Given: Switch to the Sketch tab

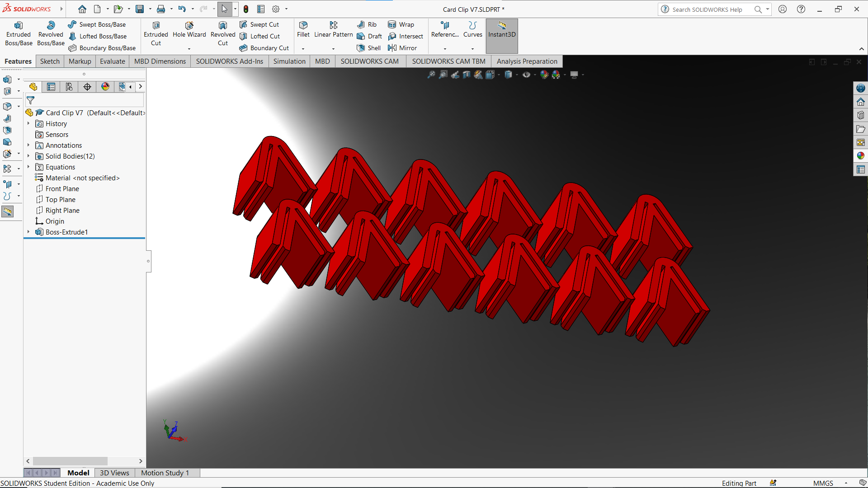Looking at the screenshot, I should click(49, 61).
